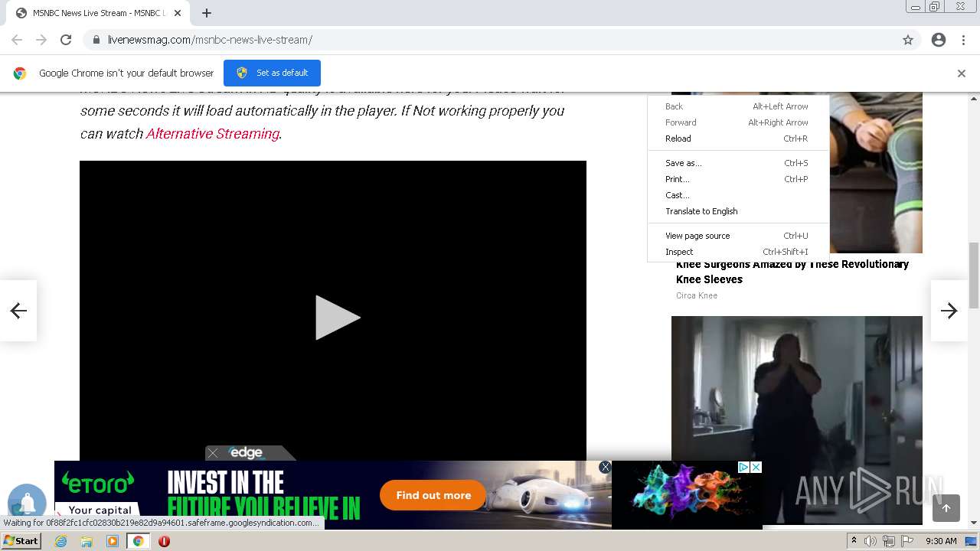This screenshot has width=980, height=551.
Task: Select Reload in the context menu
Action: click(x=738, y=139)
